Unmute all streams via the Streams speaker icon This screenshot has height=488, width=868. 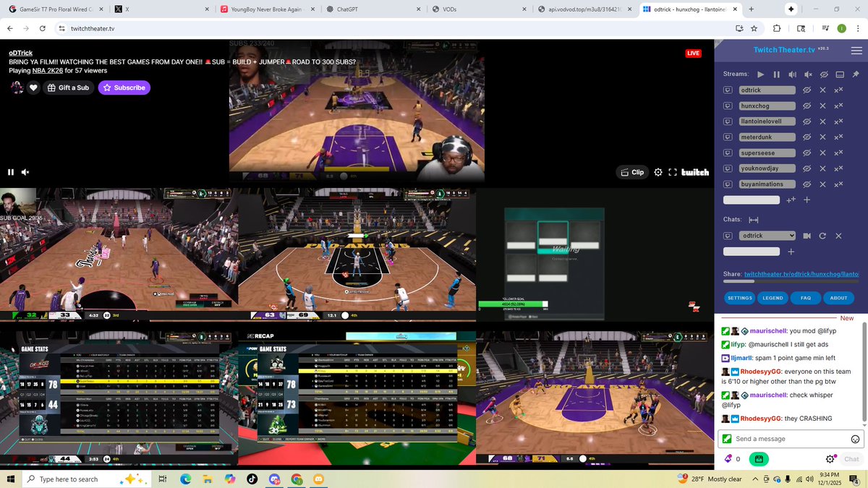click(793, 74)
